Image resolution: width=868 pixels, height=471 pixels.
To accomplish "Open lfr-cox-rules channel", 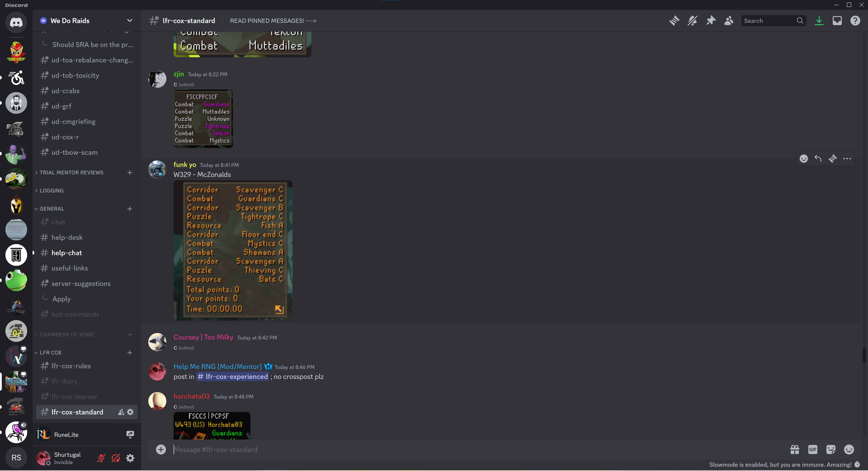I will pos(87,366).
